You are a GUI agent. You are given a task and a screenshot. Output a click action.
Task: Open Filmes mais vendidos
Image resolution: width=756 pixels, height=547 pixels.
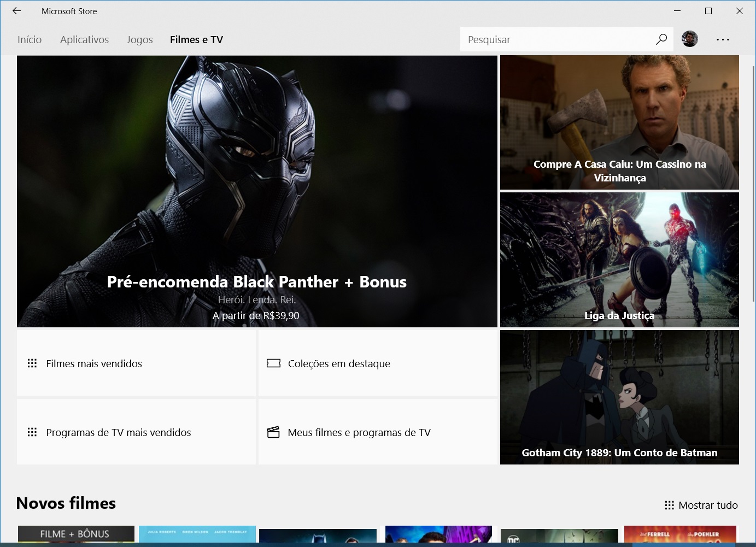[x=136, y=363]
